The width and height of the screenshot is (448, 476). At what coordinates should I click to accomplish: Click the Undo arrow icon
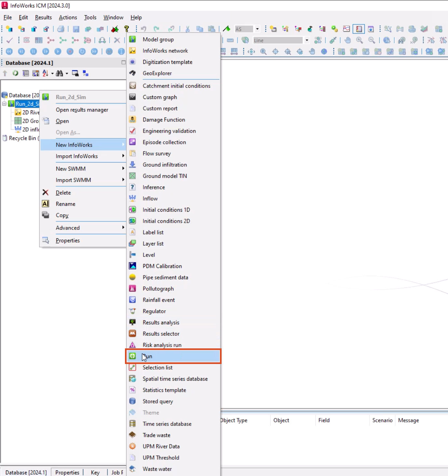[x=143, y=29]
